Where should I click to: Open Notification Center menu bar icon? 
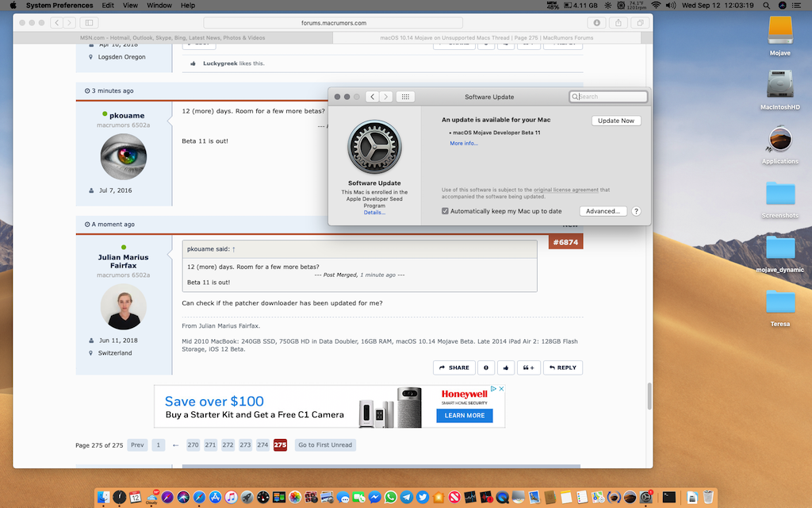[796, 6]
